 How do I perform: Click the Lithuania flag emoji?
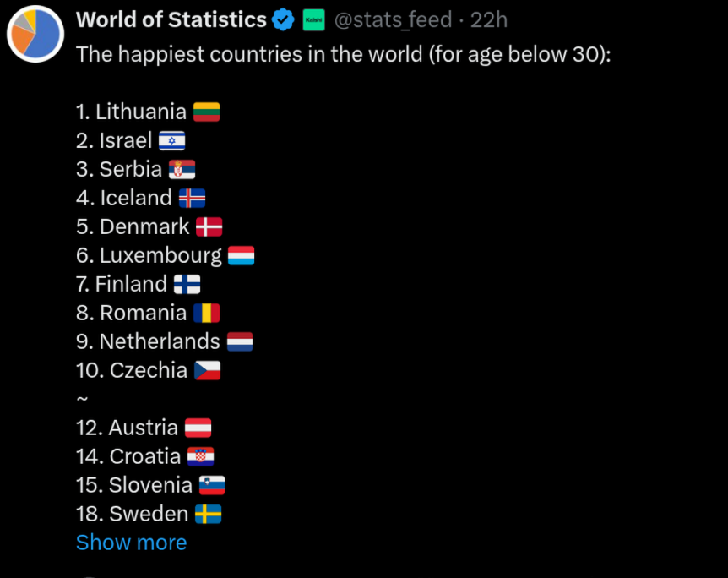click(x=207, y=112)
